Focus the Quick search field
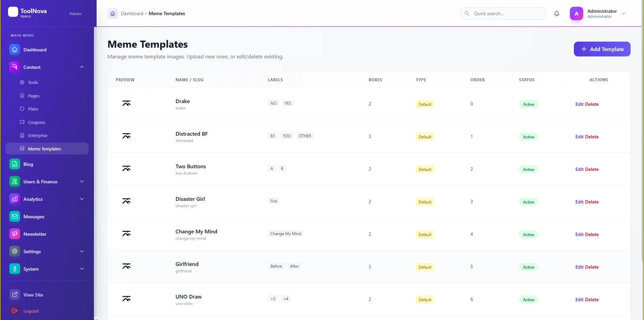Screen dimensions: 644x320 (x=503, y=13)
